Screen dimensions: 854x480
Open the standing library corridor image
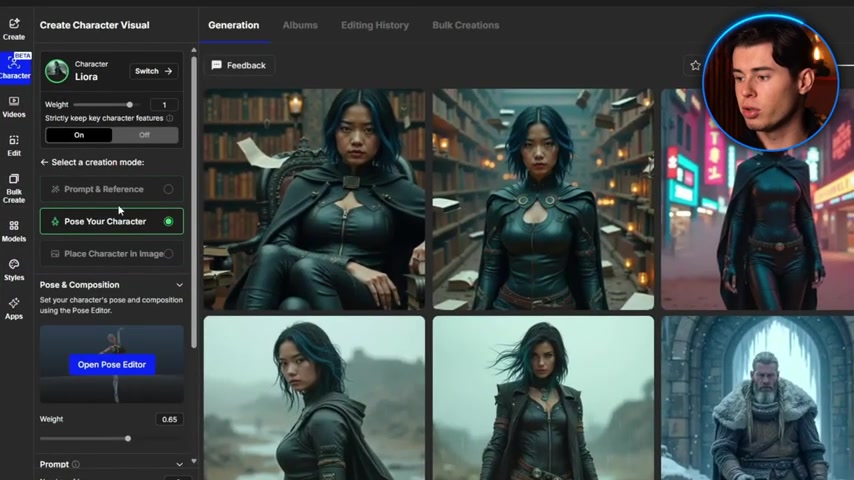tap(543, 199)
